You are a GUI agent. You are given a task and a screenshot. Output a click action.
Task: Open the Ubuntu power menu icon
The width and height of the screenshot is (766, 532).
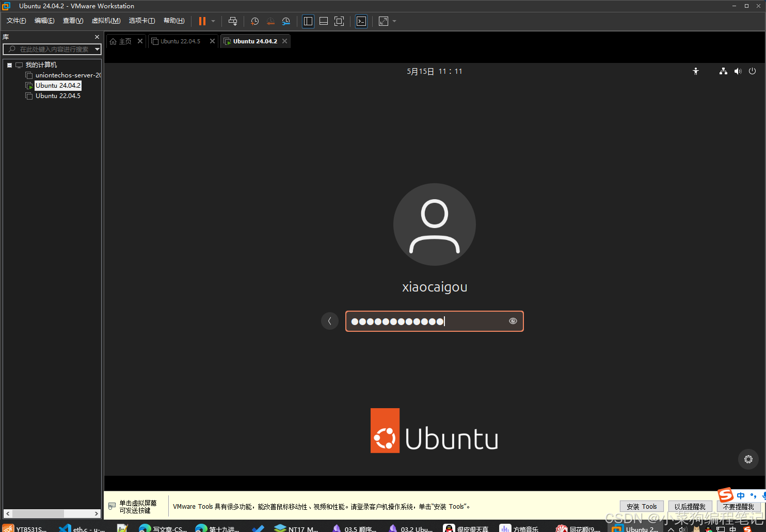click(x=752, y=71)
